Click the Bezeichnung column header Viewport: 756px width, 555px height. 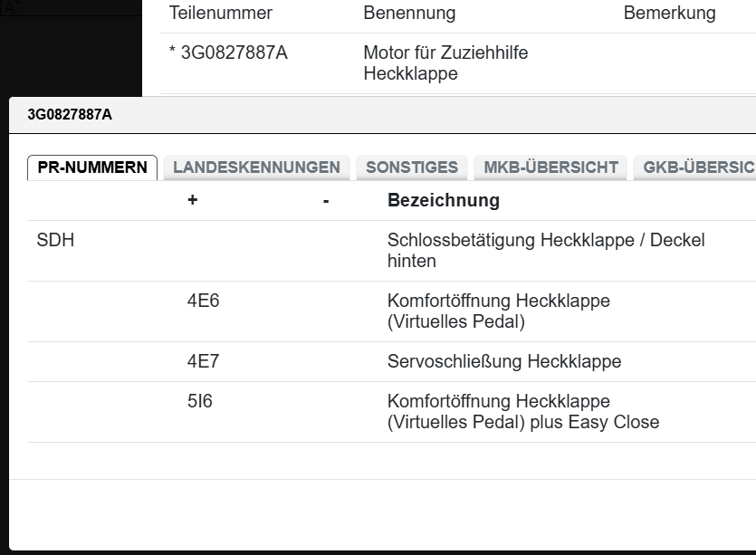pyautogui.click(x=443, y=200)
